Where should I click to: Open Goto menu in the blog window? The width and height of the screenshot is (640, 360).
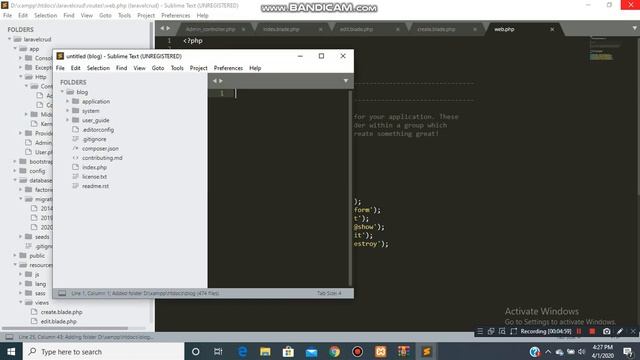click(158, 68)
